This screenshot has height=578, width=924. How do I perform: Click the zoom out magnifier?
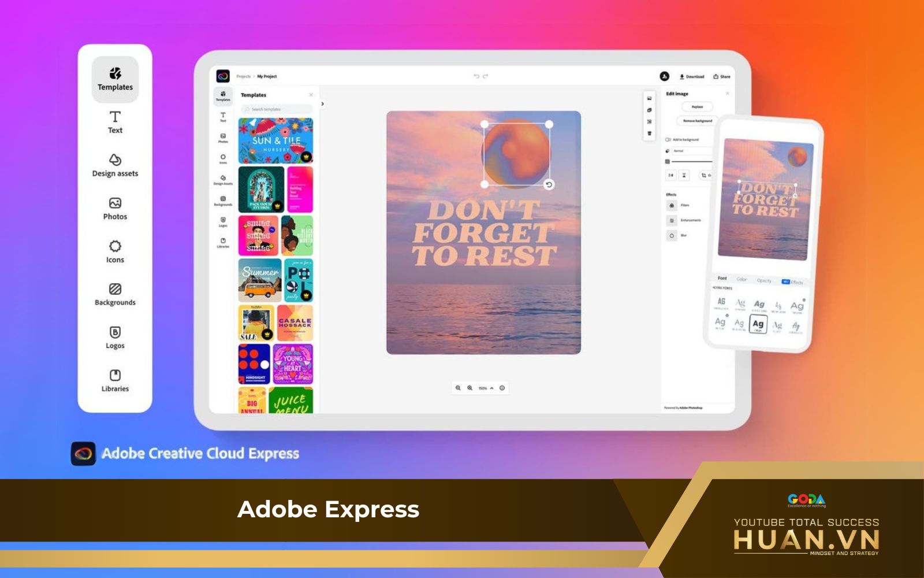click(x=458, y=388)
